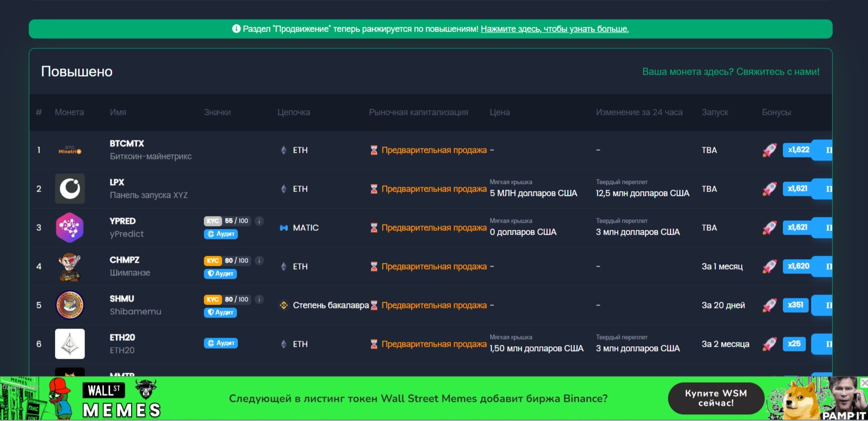
Task: Click the KYC badge in SHMU row
Action: pyautogui.click(x=213, y=299)
